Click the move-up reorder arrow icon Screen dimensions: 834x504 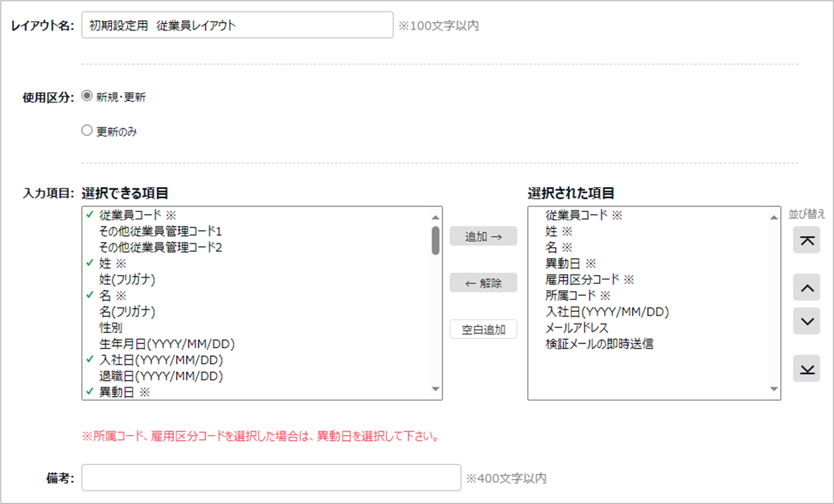tap(806, 288)
